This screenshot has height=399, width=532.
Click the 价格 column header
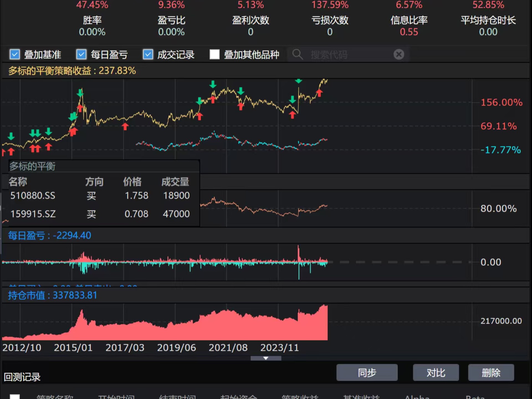pos(132,182)
